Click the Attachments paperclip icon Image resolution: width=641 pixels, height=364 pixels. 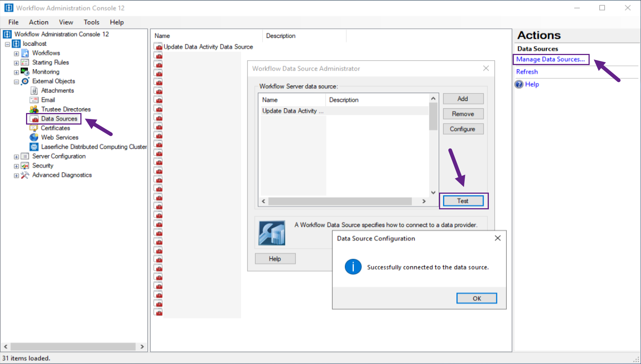34,91
